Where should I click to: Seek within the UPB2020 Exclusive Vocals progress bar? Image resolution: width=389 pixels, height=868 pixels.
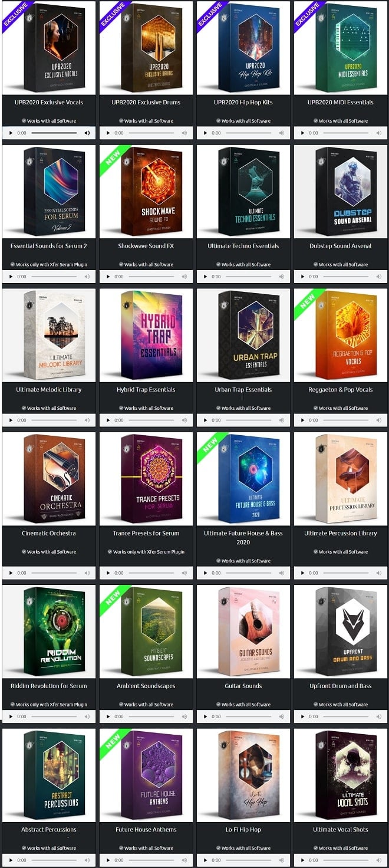click(54, 133)
